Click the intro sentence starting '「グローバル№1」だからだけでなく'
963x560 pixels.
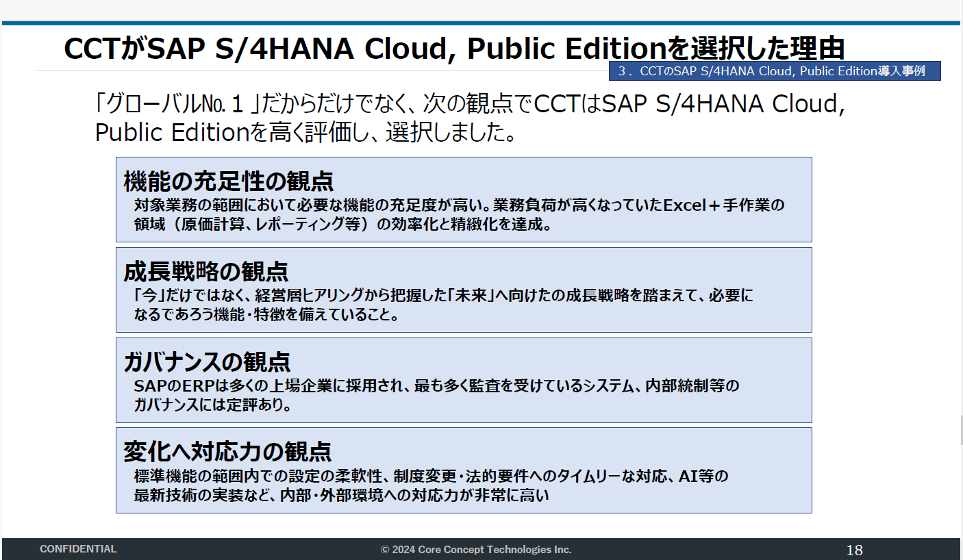pos(469,104)
